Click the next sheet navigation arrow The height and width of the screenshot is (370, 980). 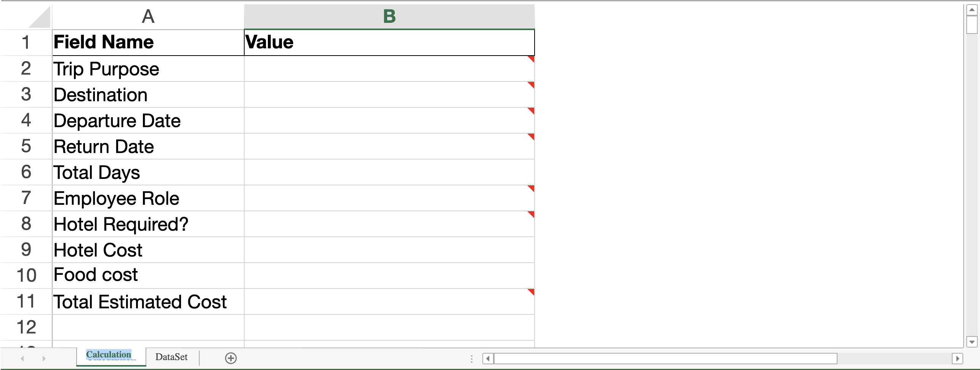click(x=44, y=358)
